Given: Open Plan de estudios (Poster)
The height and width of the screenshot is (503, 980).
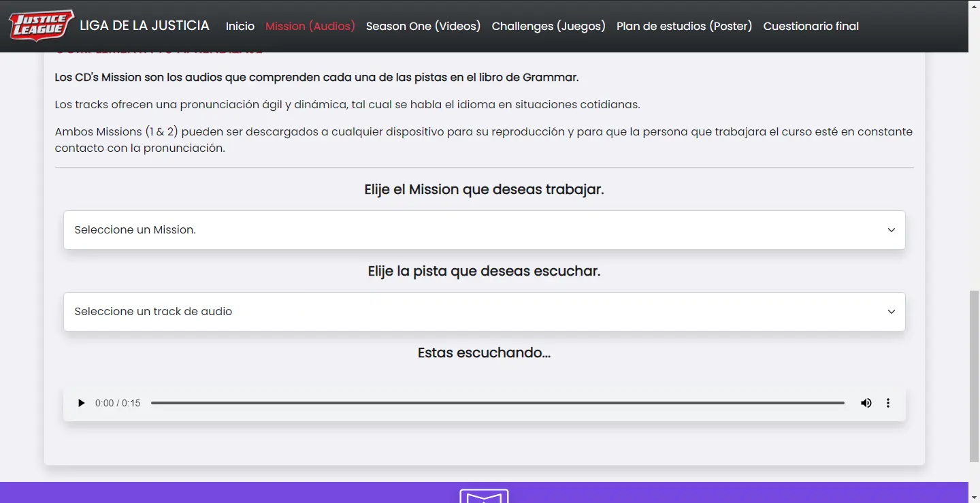Looking at the screenshot, I should [684, 26].
